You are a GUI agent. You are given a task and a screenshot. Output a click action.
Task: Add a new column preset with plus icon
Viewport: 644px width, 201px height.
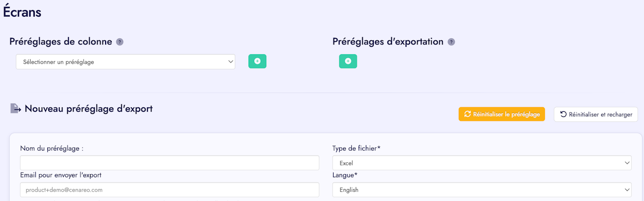coord(257,61)
